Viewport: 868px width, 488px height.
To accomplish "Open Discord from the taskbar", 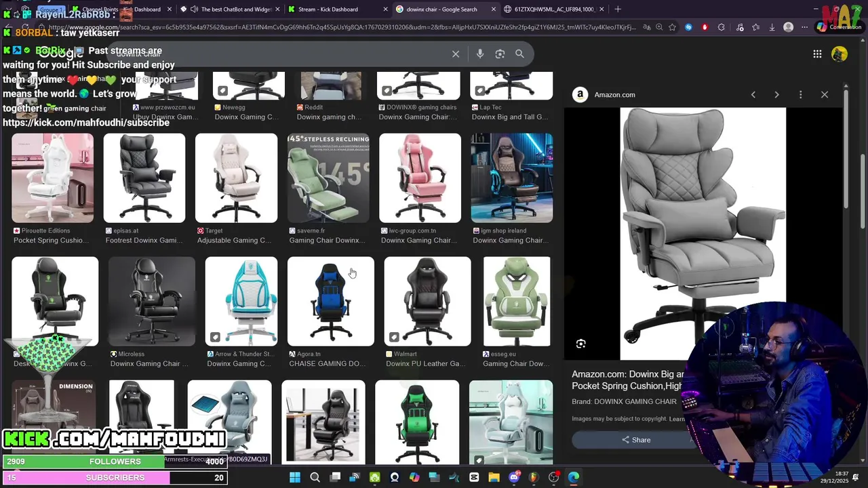I will [x=514, y=477].
